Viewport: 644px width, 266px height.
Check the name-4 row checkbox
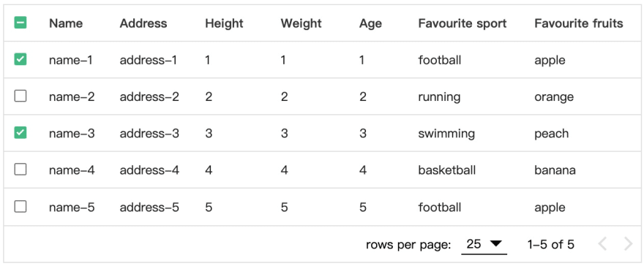(x=20, y=170)
